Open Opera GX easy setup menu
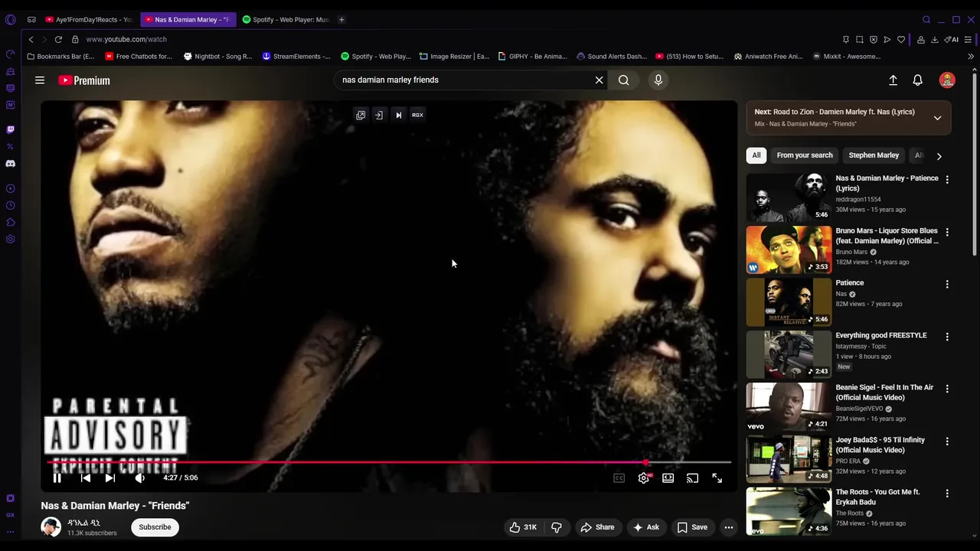 pyautogui.click(x=969, y=39)
